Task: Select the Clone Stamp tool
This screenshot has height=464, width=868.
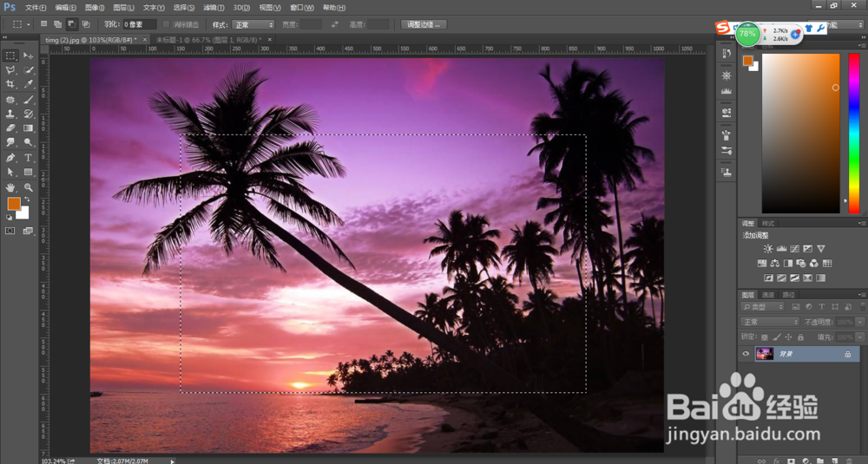Action: [x=10, y=114]
